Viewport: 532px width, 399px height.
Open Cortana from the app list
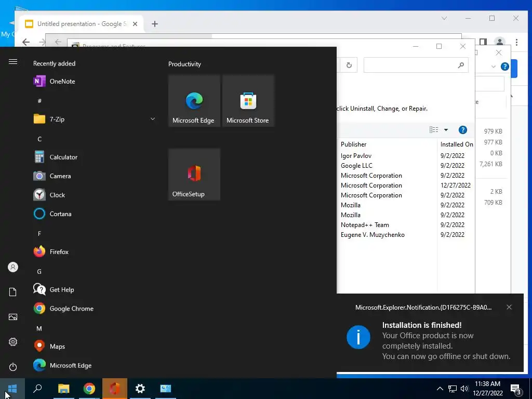point(52,214)
